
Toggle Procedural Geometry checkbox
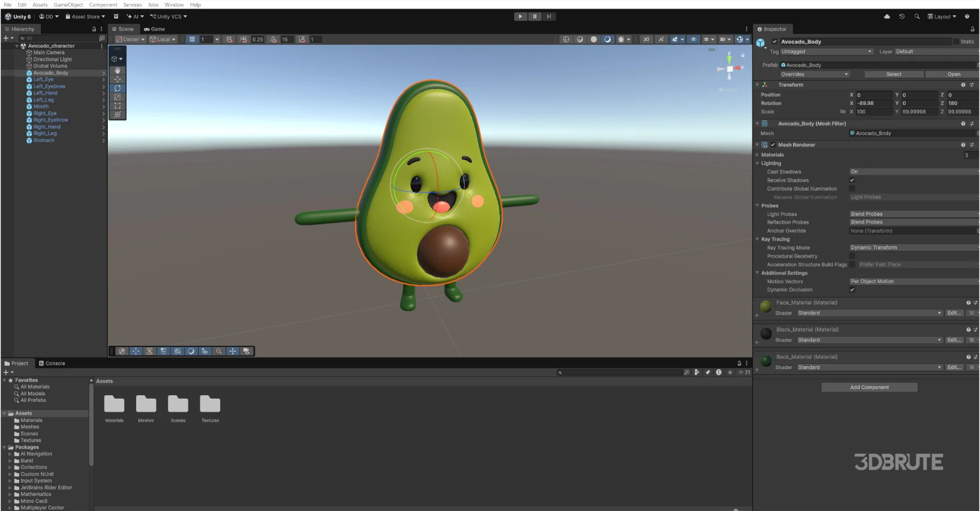[x=852, y=256]
